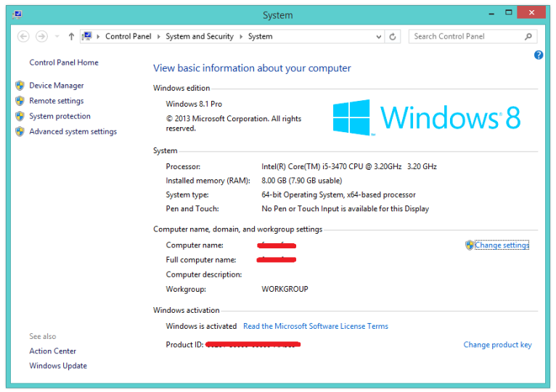Click the View basic information heading

[252, 68]
